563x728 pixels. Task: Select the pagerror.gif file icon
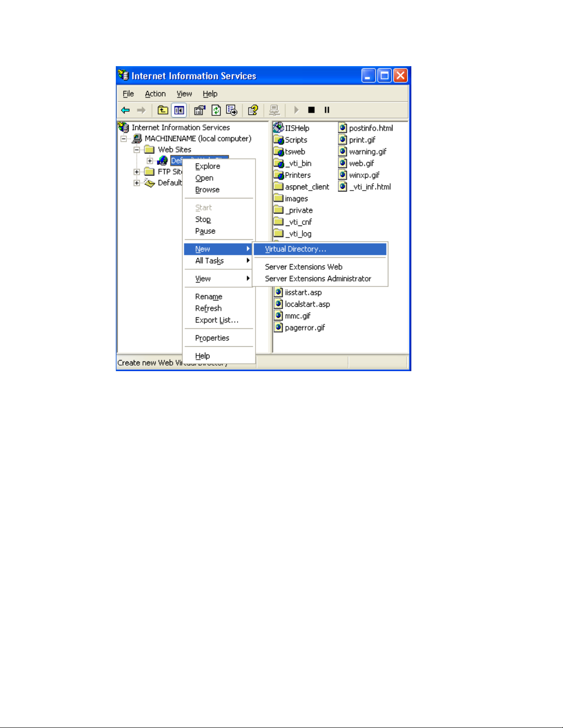278,327
